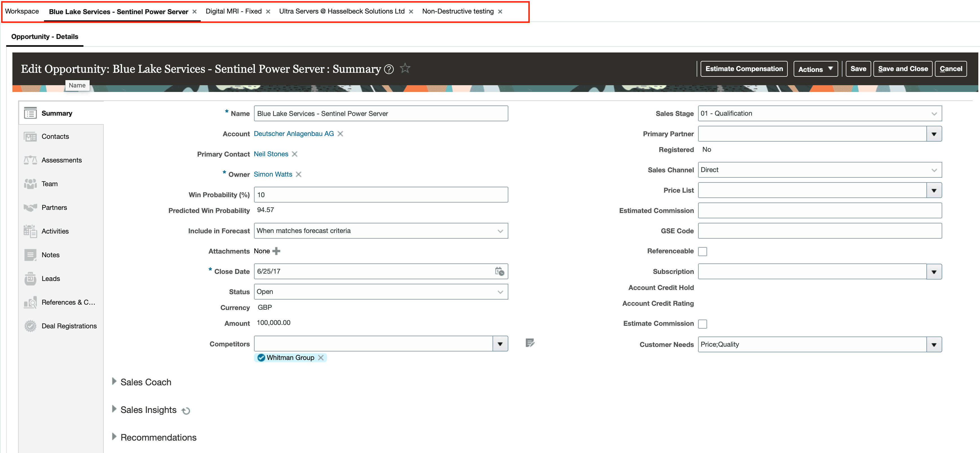Clear the Primary Contact Neil Stones
Screen dimensions: 980x453
point(294,154)
